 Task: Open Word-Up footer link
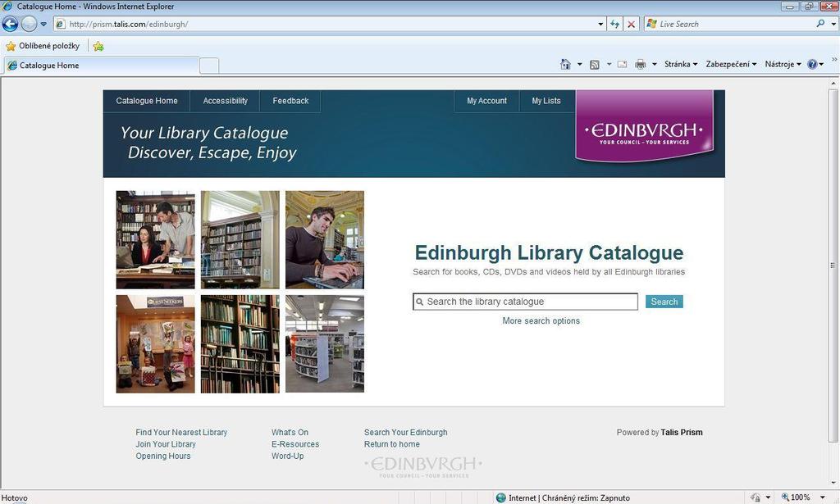(x=288, y=456)
